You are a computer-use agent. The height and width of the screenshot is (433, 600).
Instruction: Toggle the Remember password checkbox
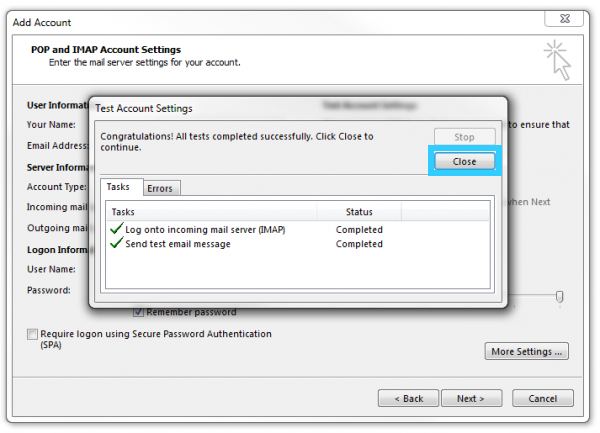(x=139, y=311)
